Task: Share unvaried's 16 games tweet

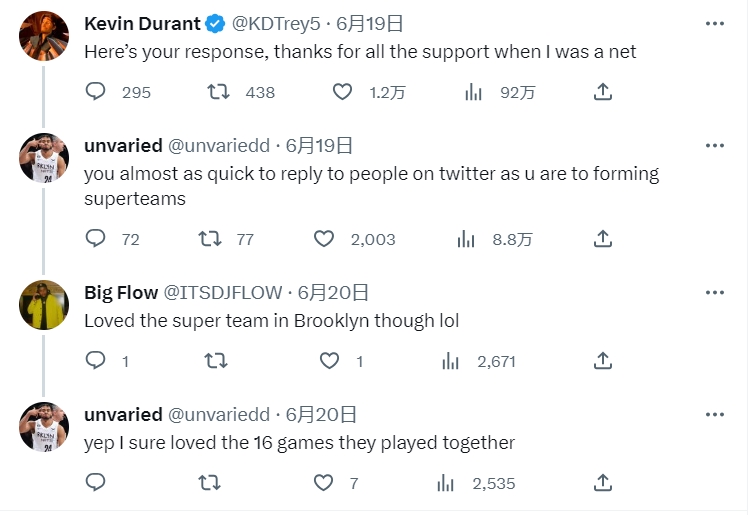Action: [603, 483]
